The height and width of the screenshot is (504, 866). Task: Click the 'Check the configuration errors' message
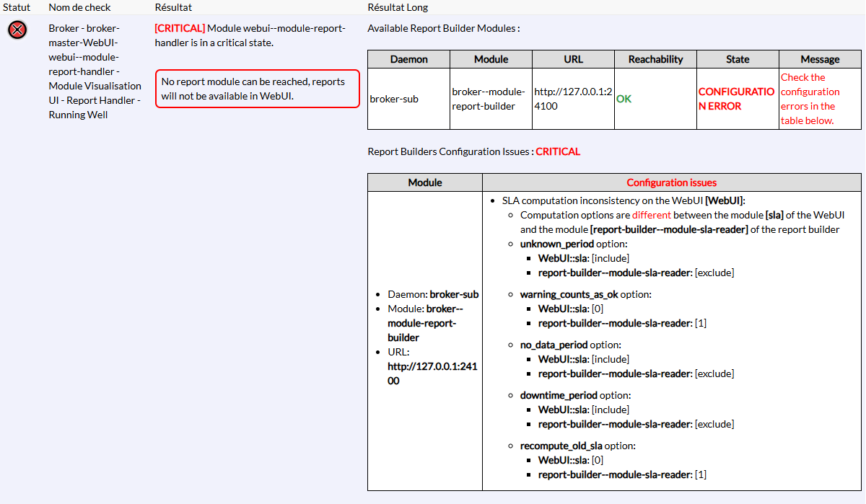810,99
